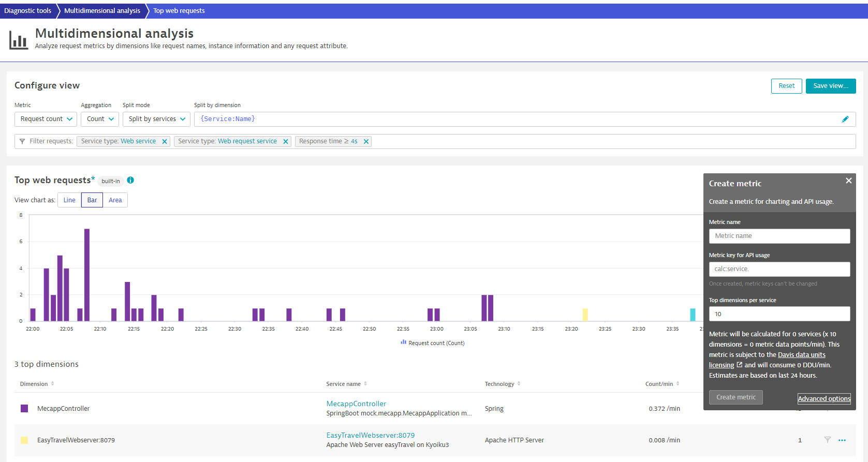Remove the 'Web request service' filter chip
868x462 pixels.
[285, 142]
